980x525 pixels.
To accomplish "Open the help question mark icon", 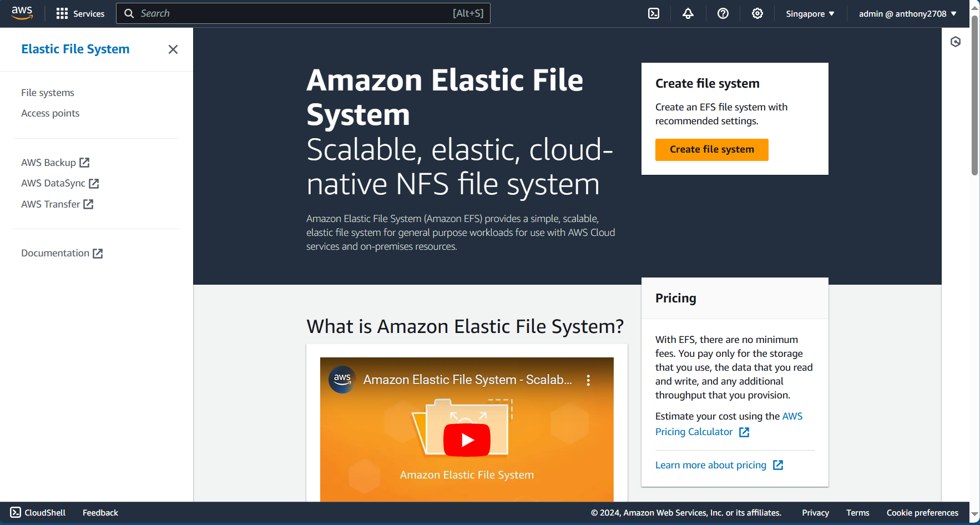I will tap(723, 13).
